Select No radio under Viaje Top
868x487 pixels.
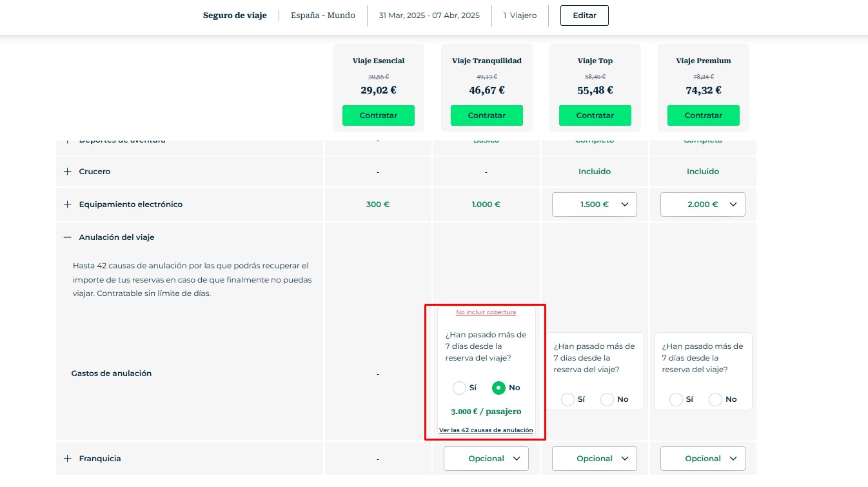tap(607, 399)
